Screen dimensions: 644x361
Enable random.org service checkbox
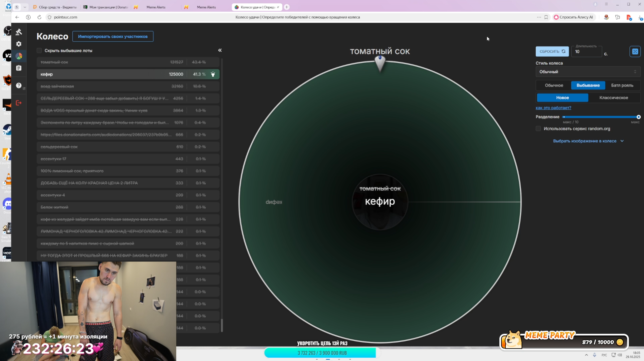point(538,129)
